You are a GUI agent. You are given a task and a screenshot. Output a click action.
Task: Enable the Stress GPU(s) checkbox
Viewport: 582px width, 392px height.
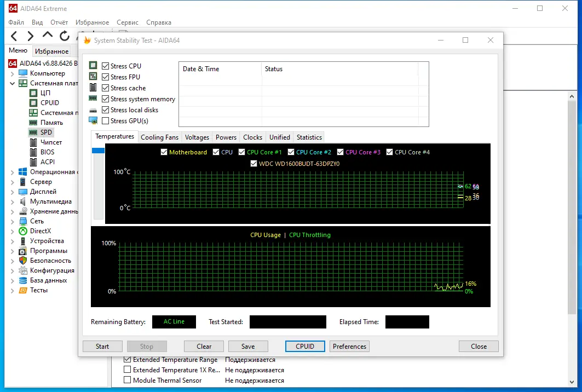(106, 120)
